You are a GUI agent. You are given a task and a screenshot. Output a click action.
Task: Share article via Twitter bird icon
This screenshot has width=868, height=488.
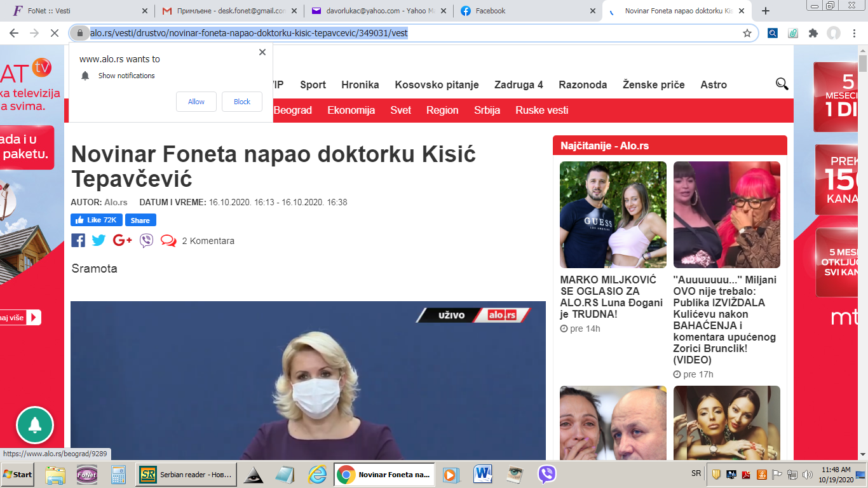[x=98, y=240]
